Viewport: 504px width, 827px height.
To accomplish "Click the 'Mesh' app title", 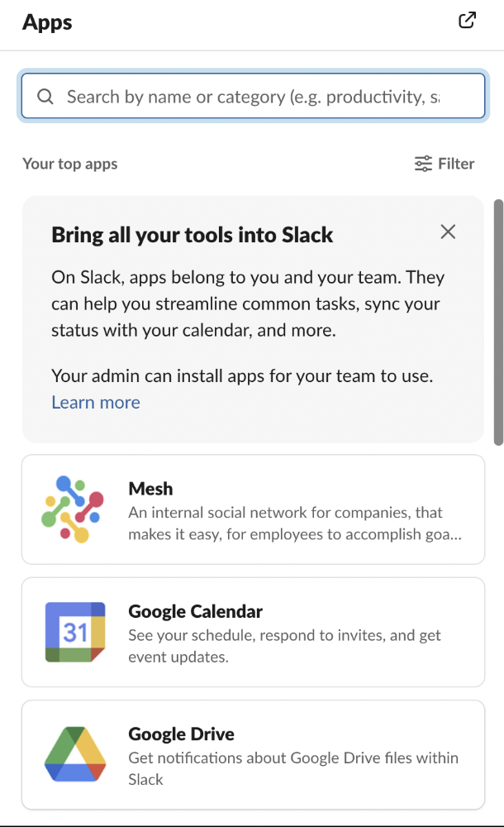I will point(150,488).
